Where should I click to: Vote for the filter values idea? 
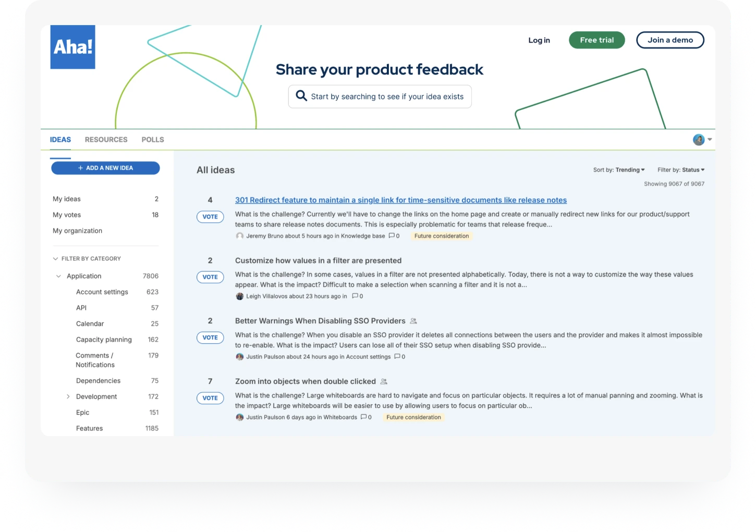(x=210, y=277)
